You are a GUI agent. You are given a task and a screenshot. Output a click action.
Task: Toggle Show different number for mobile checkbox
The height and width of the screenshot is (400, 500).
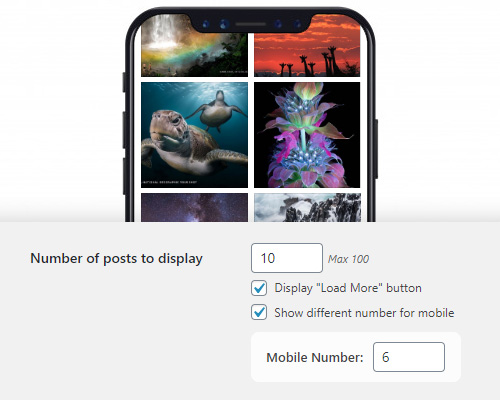click(x=259, y=312)
